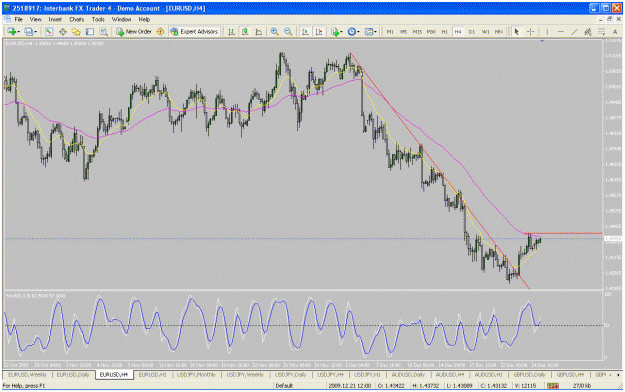Toggle the Strategy Tester icon
Viewport: 625px width, 392px height.
coord(104,32)
